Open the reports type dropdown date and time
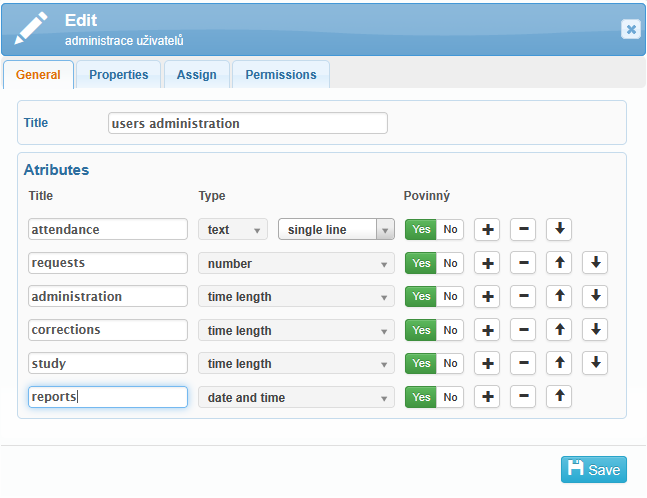Image resolution: width=647 pixels, height=498 pixels. click(296, 397)
